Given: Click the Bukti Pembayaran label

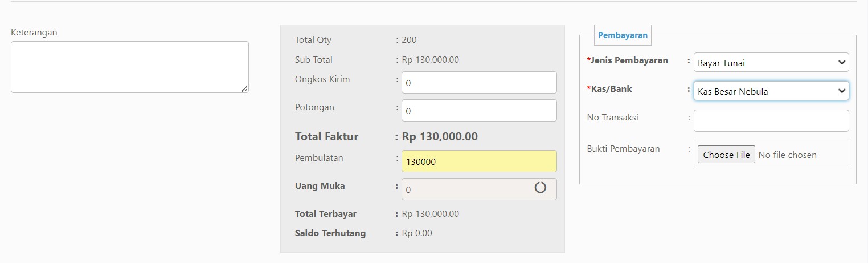Looking at the screenshot, I should (623, 148).
